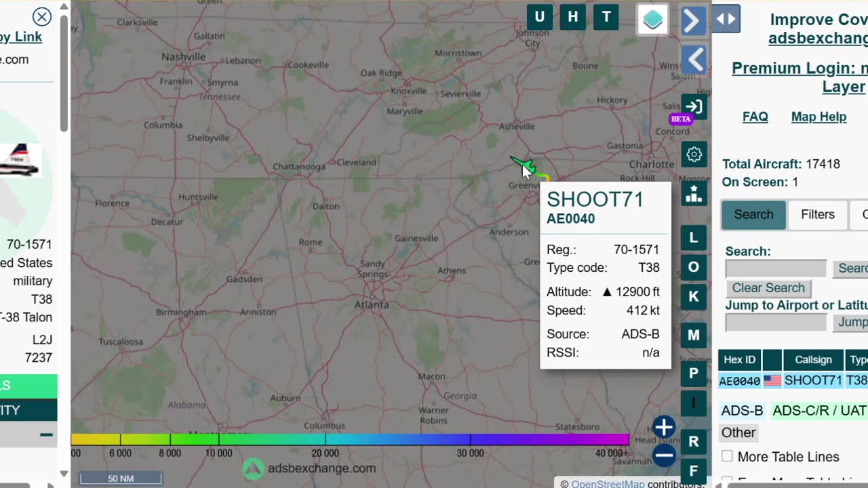Screen dimensions: 868x488
Task: Click the altitude color scale bar
Action: [350, 439]
